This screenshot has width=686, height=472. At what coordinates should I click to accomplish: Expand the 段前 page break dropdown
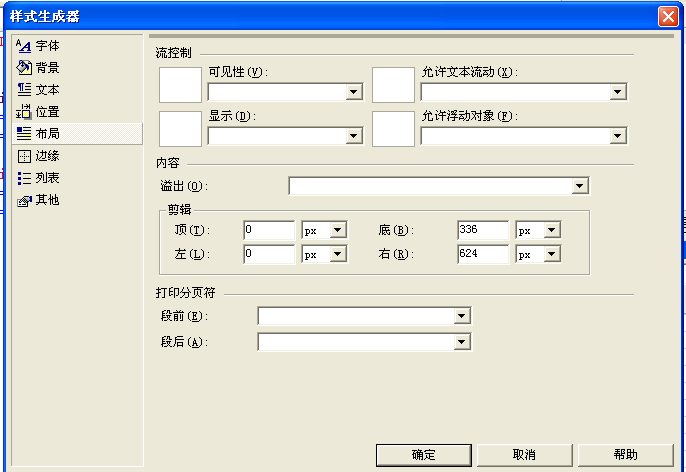pyautogui.click(x=462, y=316)
